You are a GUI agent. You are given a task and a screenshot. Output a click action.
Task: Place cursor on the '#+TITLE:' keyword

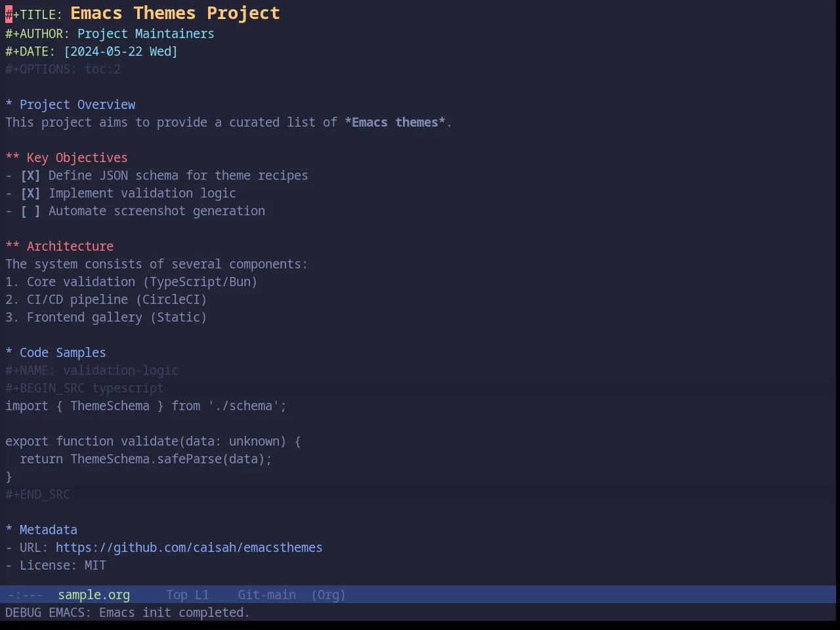tap(34, 14)
